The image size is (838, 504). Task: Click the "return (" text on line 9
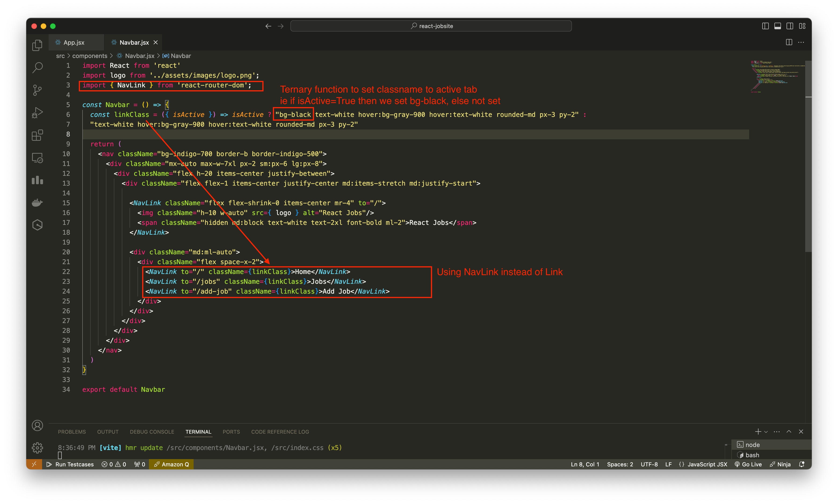point(106,144)
